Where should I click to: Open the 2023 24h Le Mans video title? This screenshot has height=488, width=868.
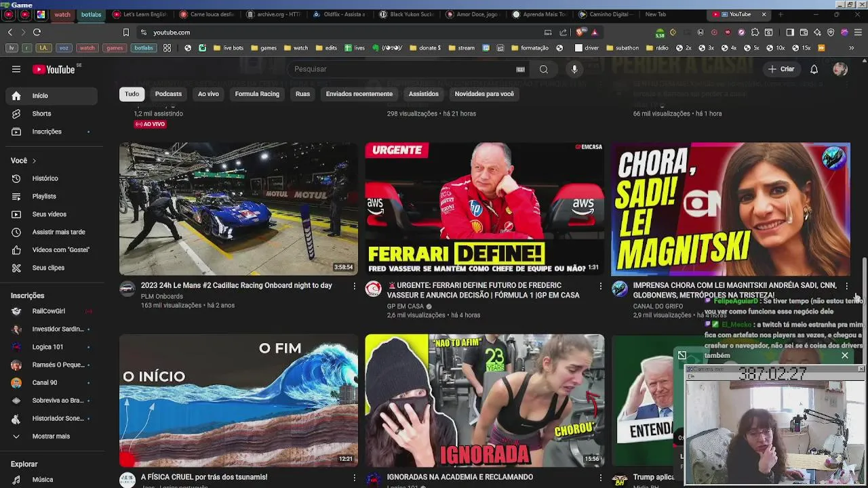pos(236,285)
